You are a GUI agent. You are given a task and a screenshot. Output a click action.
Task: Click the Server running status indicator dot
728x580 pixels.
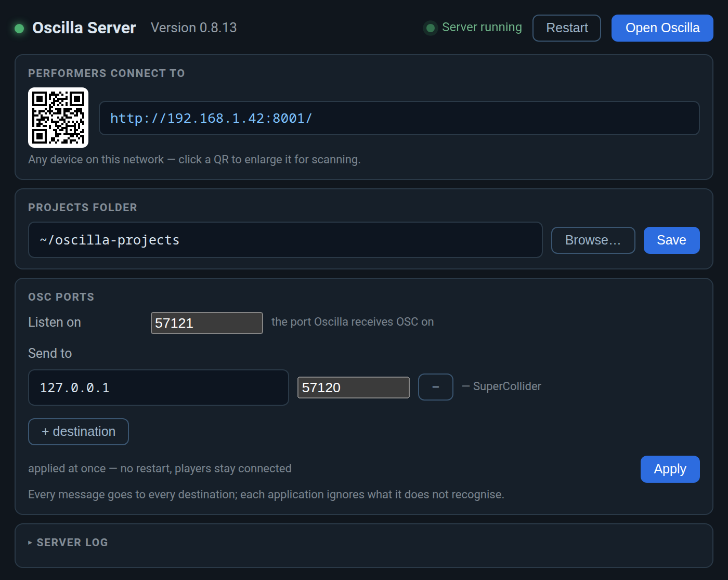431,28
